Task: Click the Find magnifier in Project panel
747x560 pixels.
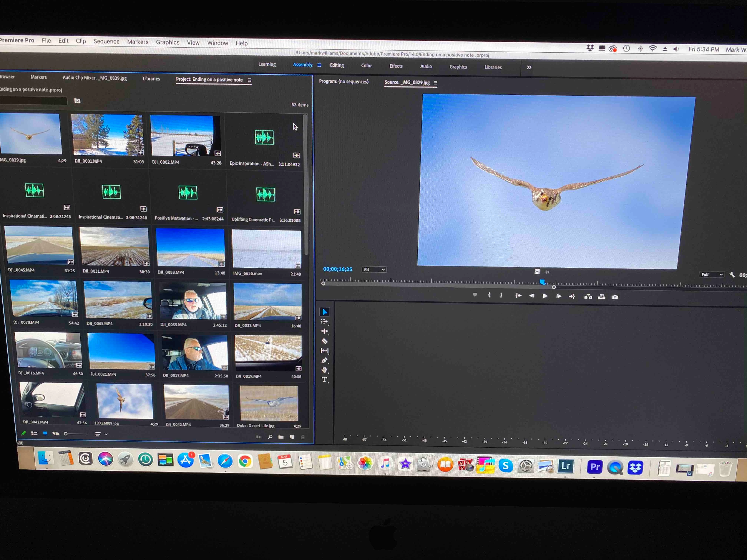Action: [270, 437]
